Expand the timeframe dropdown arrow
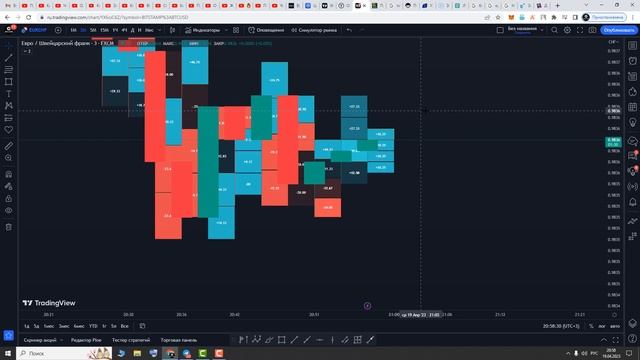640x360 pixels. tap(160, 30)
